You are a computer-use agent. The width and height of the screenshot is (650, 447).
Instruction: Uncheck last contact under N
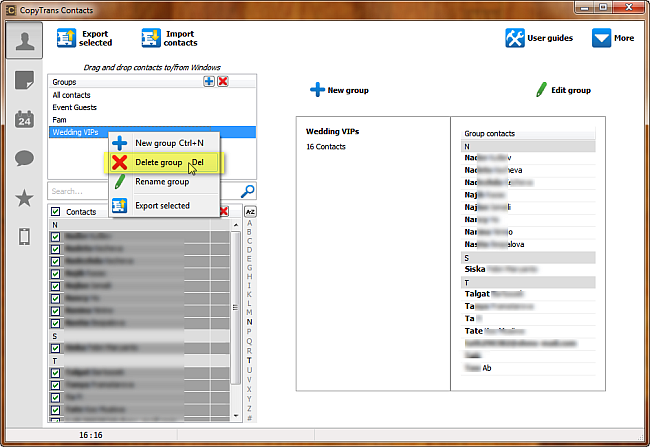[56, 323]
